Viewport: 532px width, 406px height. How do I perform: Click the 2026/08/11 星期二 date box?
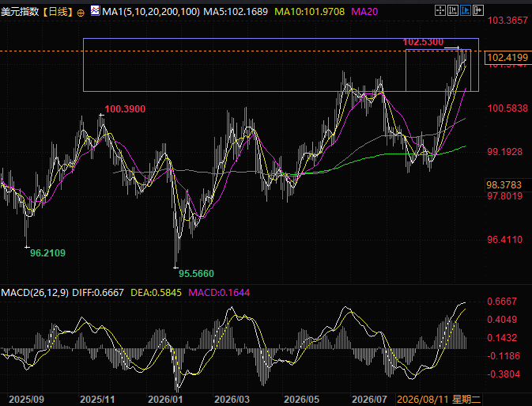click(439, 400)
